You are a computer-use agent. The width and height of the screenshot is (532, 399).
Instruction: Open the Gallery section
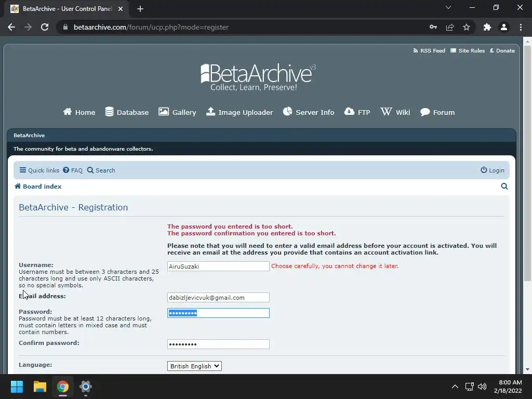(x=177, y=112)
